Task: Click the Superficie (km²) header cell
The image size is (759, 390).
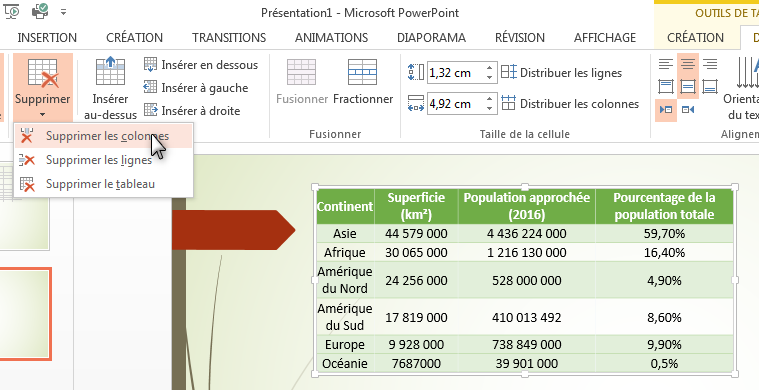Action: (x=416, y=207)
